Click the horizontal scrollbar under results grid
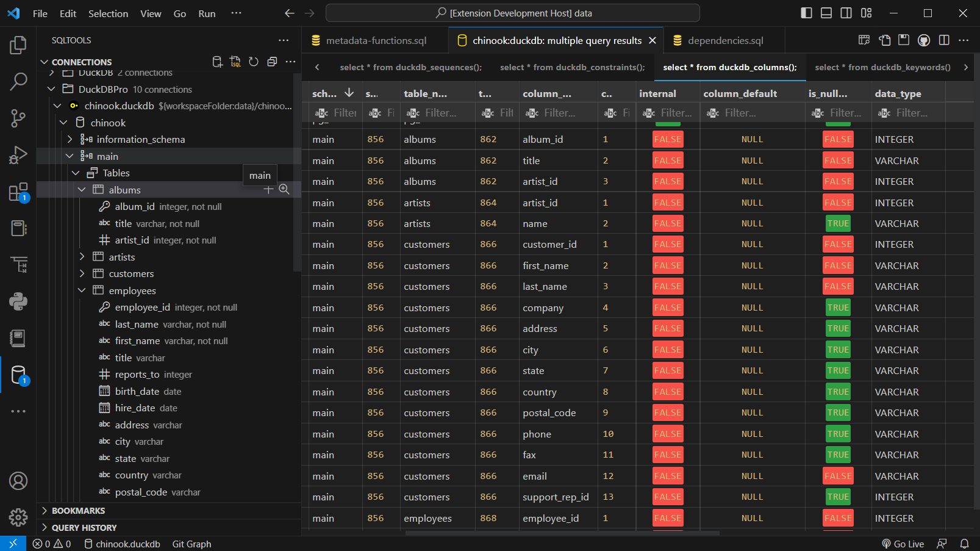Image resolution: width=980 pixels, height=551 pixels. click(562, 533)
